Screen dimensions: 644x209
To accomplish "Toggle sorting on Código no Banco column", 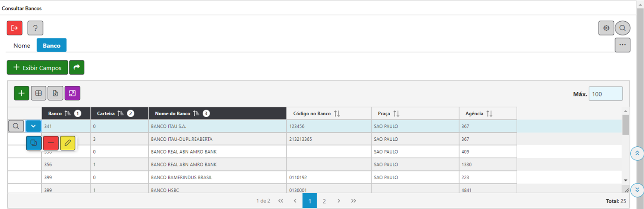I will coord(337,113).
